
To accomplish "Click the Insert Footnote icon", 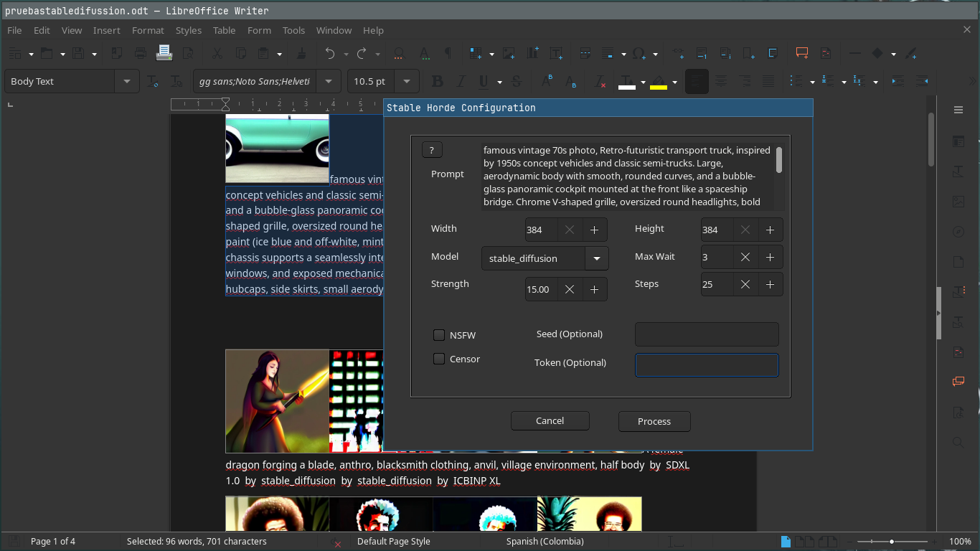I will 700,53.
